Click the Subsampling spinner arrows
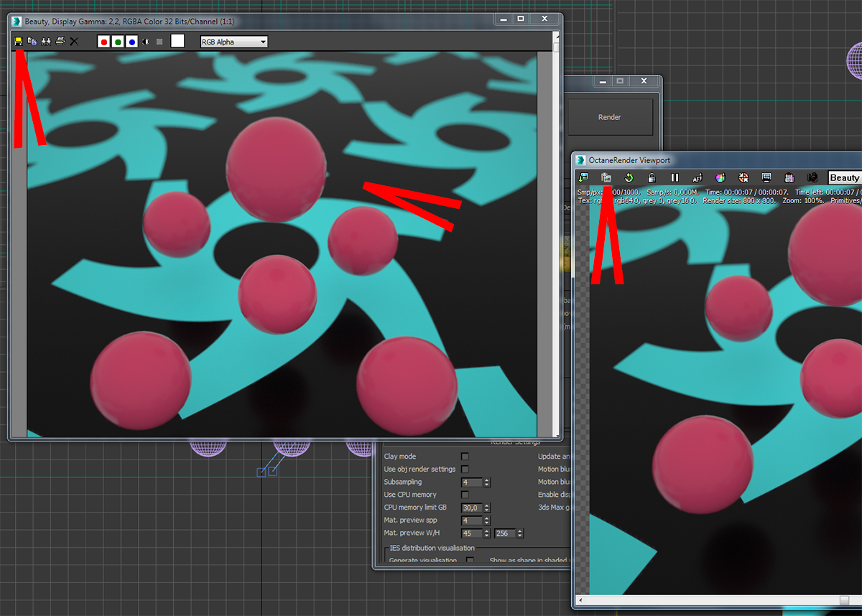 pos(488,482)
